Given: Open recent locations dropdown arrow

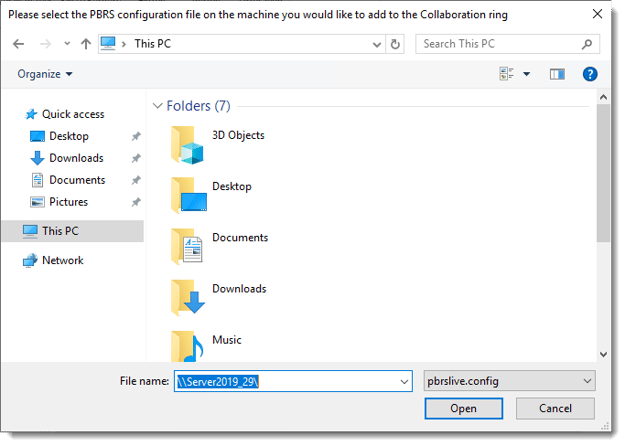Looking at the screenshot, I should point(67,44).
